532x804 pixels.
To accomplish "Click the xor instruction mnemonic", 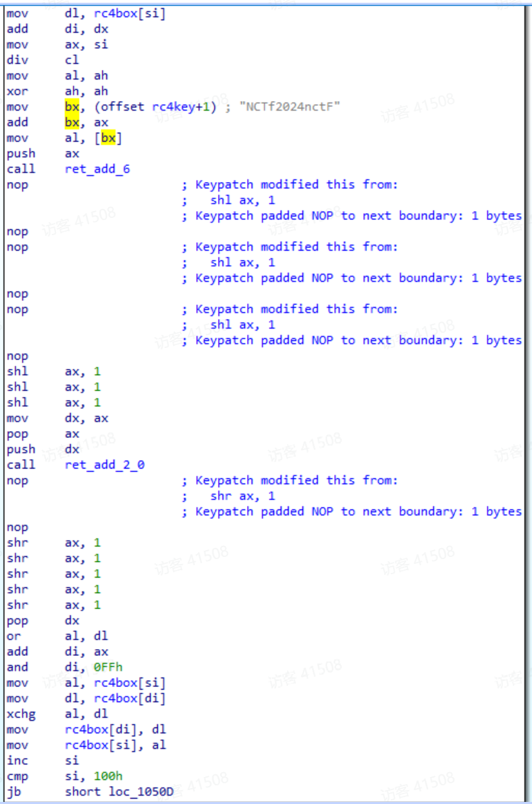I will [x=17, y=91].
